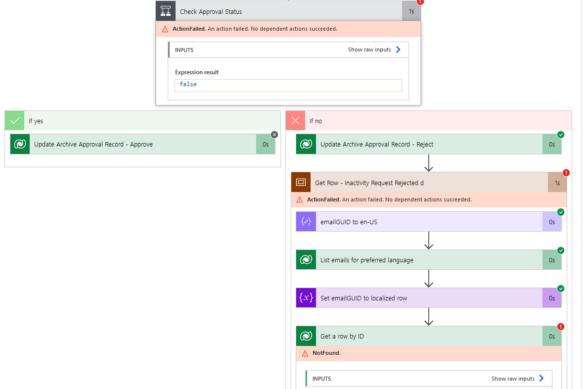Viewport: 588px width, 389px height.
Task: Dismiss the Approve action using its X badge
Action: coord(274,134)
